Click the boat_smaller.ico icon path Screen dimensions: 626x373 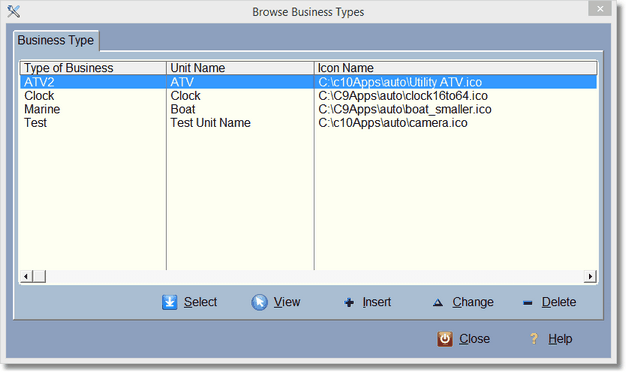point(405,109)
